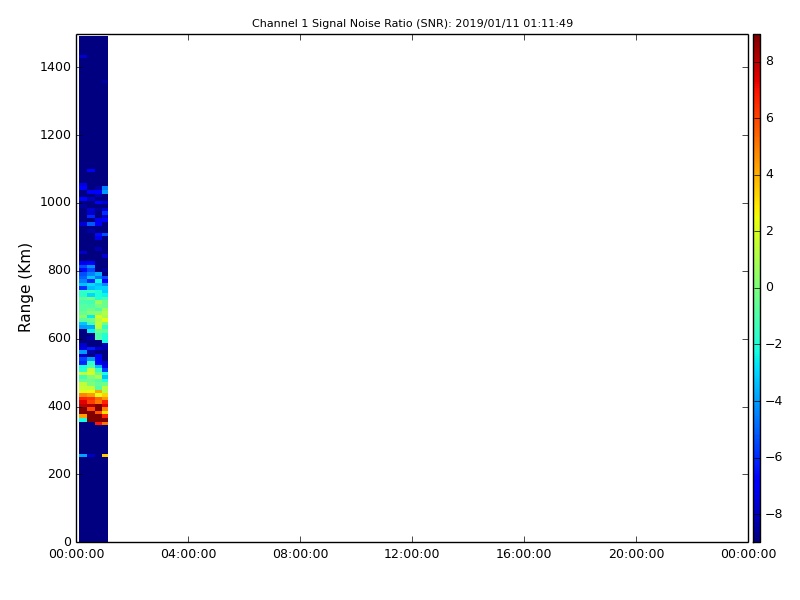
Task: Click the 04:00:00 time axis label
Action: tap(189, 554)
